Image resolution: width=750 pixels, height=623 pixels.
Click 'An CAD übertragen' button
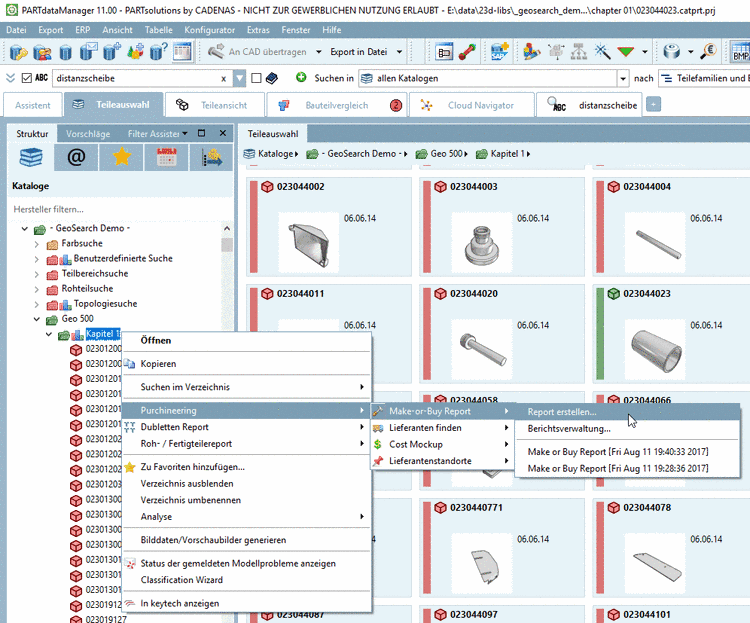[x=258, y=52]
